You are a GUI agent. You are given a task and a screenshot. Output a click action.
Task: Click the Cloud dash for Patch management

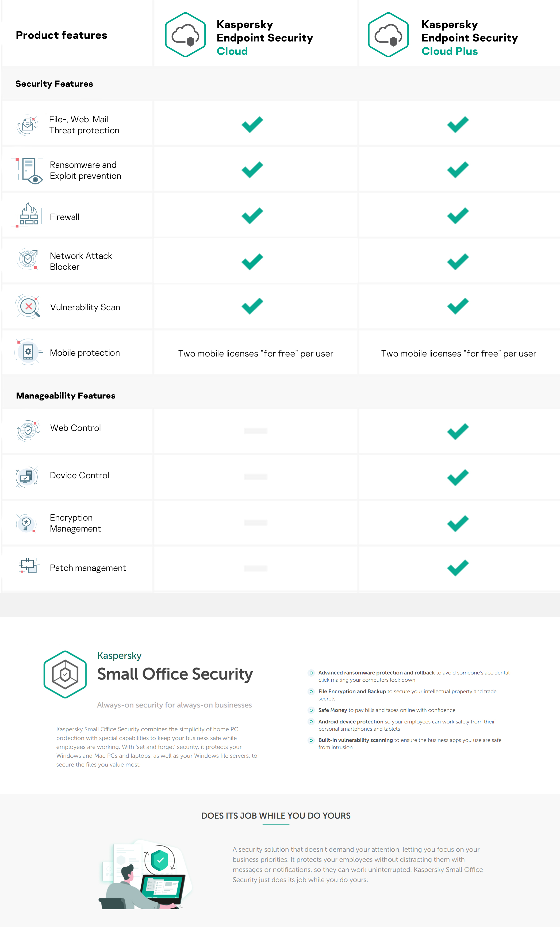(x=255, y=568)
